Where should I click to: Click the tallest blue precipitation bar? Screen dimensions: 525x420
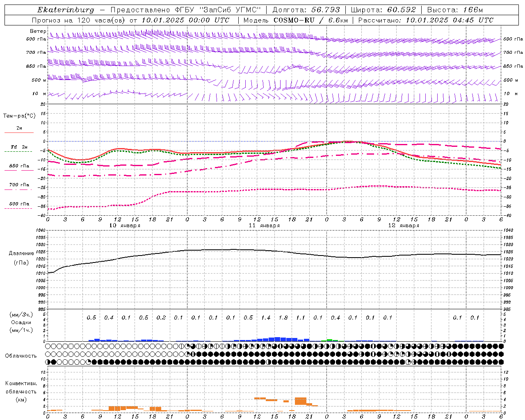tap(278, 339)
